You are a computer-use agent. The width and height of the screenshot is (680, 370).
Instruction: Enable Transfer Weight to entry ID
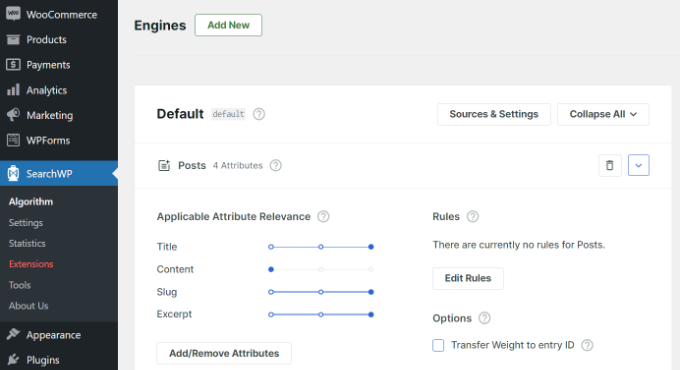pyautogui.click(x=438, y=345)
